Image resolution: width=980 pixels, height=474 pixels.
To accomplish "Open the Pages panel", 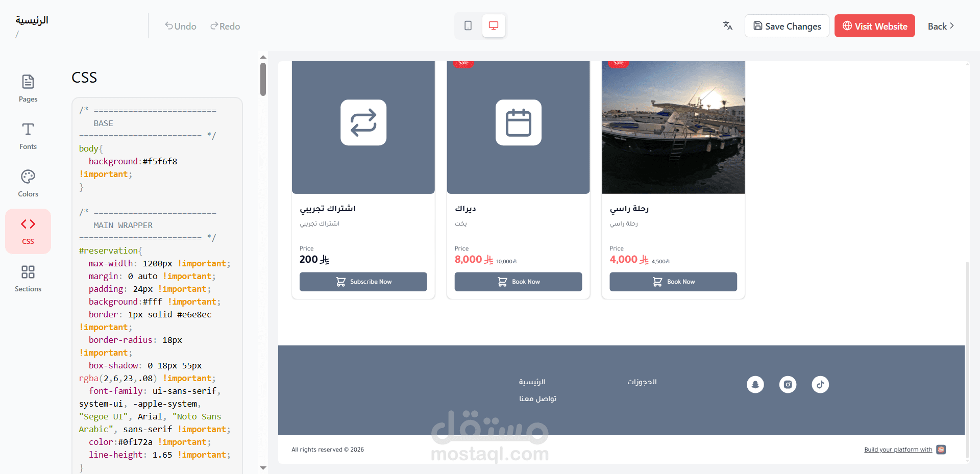I will 28,88.
